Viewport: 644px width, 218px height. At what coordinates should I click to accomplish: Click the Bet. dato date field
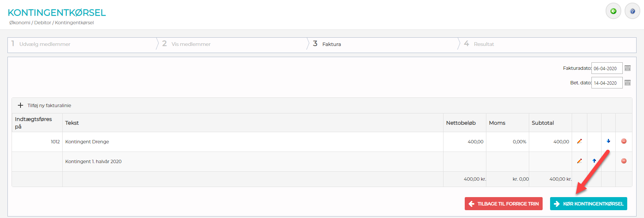(606, 83)
